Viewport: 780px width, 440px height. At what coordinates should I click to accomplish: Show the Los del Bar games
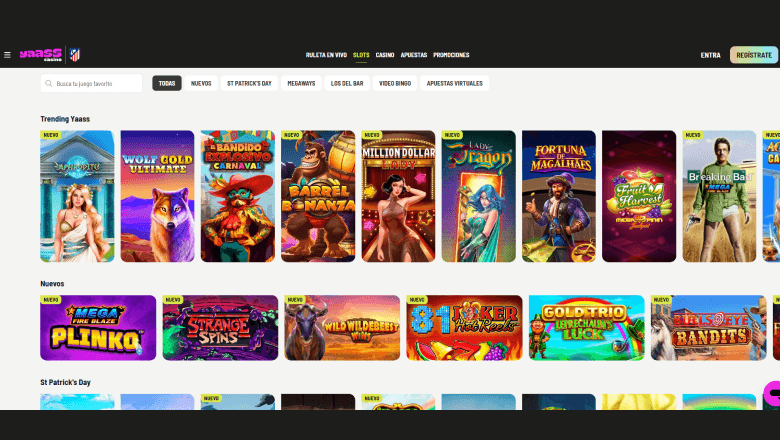[347, 83]
